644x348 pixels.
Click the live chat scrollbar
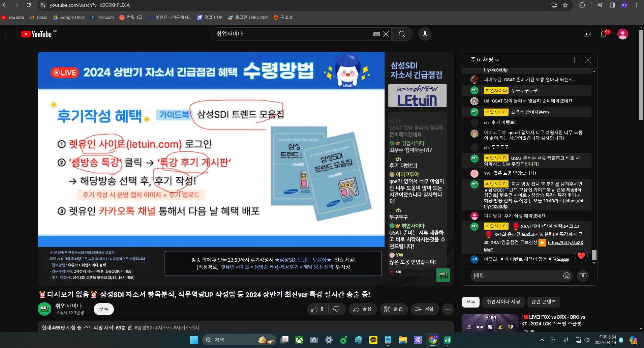click(594, 255)
